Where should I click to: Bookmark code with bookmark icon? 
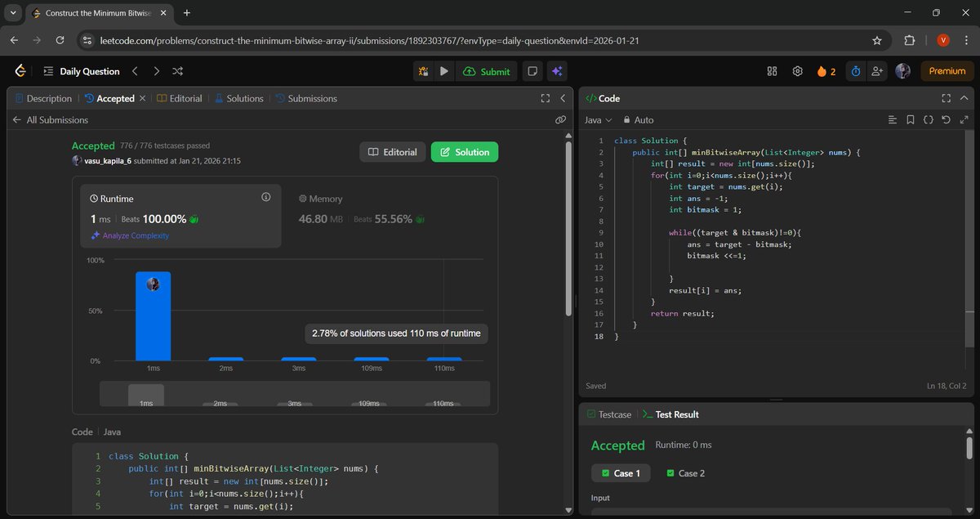(x=911, y=120)
